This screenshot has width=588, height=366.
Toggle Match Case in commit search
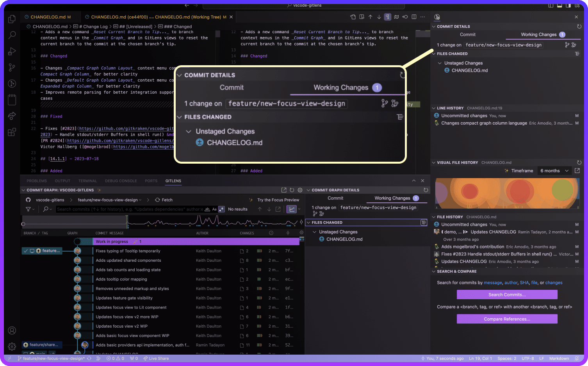point(214,209)
